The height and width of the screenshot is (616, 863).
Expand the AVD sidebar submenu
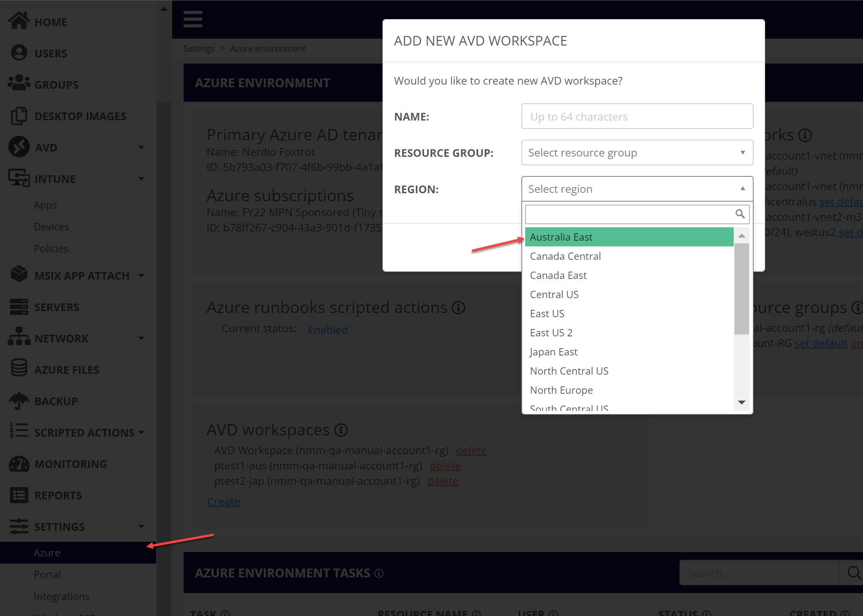(141, 147)
